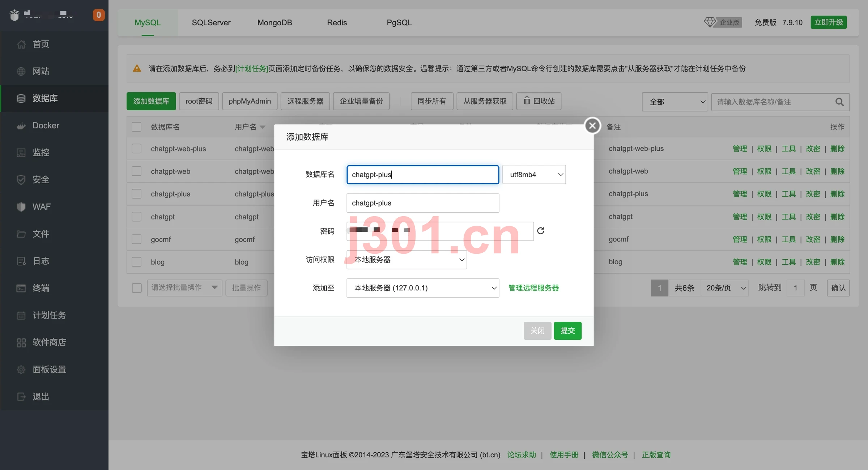
Task: Check the chatgpt row checkbox
Action: [136, 217]
